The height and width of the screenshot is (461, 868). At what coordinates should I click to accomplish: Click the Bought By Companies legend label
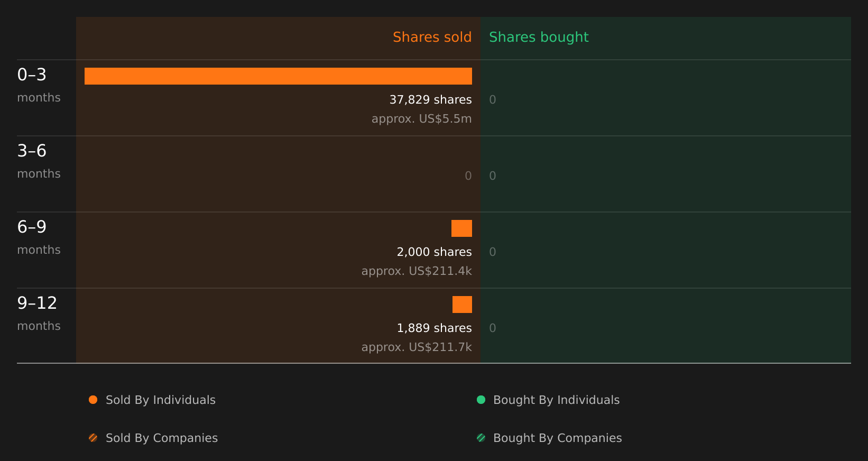[557, 438]
